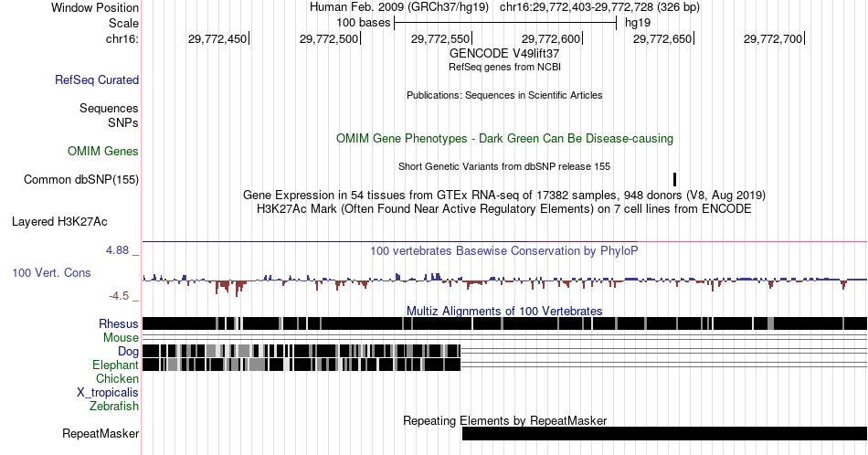Click the X_tropicalis species label
The width and height of the screenshot is (868, 455).
click(108, 393)
